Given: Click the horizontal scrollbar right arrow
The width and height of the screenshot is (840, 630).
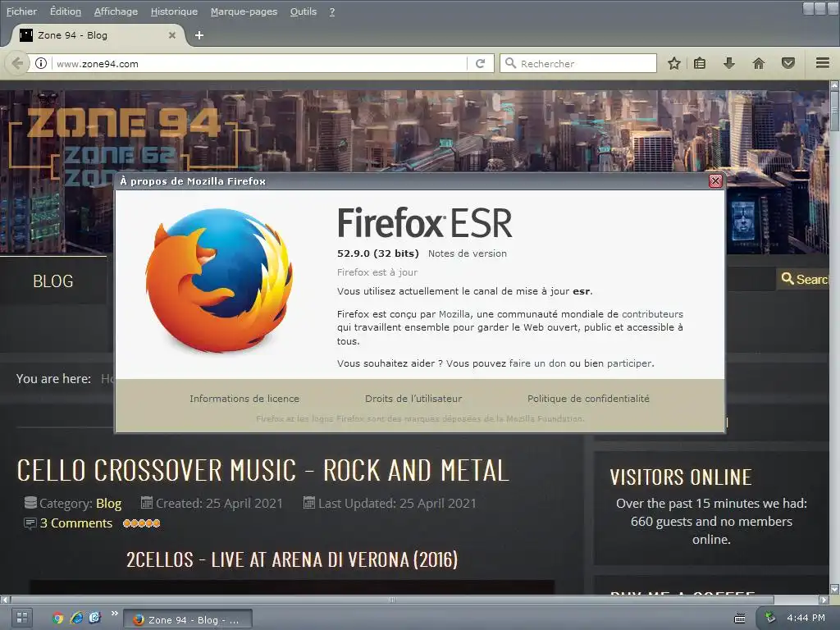Looking at the screenshot, I should pyautogui.click(x=824, y=600).
